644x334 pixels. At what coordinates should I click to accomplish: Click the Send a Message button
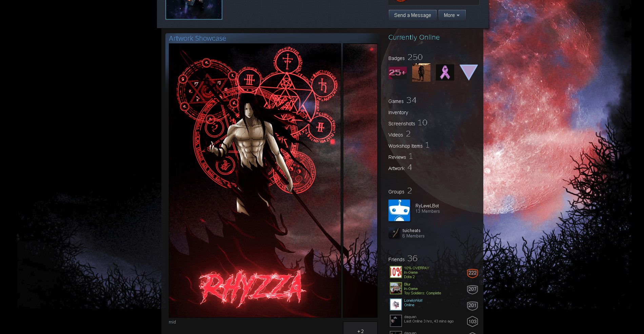pos(412,15)
